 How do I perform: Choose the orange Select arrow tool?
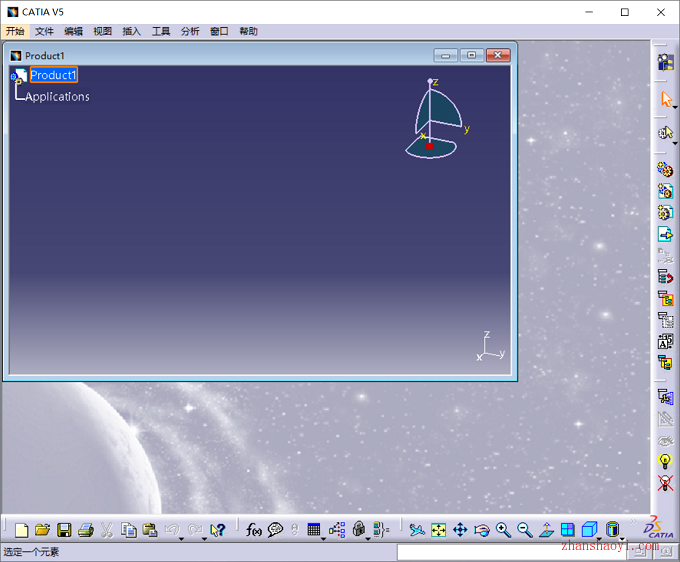click(665, 99)
